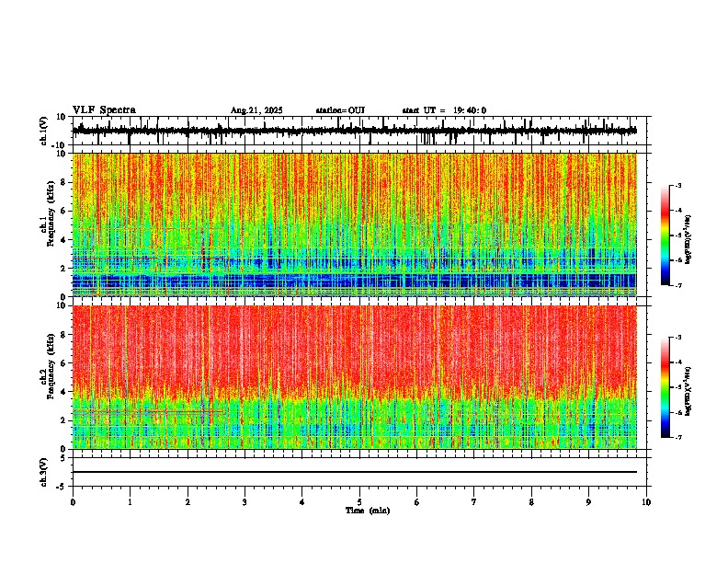The height and width of the screenshot is (563, 728).
Task: Click the "-10" volt tick on ch.1(V) axis
Action: 60,145
